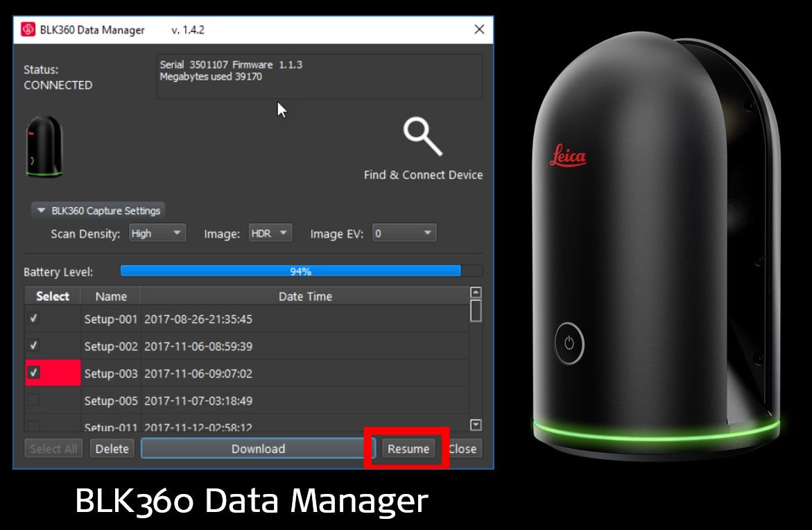The image size is (812, 530).
Task: Click the Find & Connect Device label
Action: [x=423, y=175]
